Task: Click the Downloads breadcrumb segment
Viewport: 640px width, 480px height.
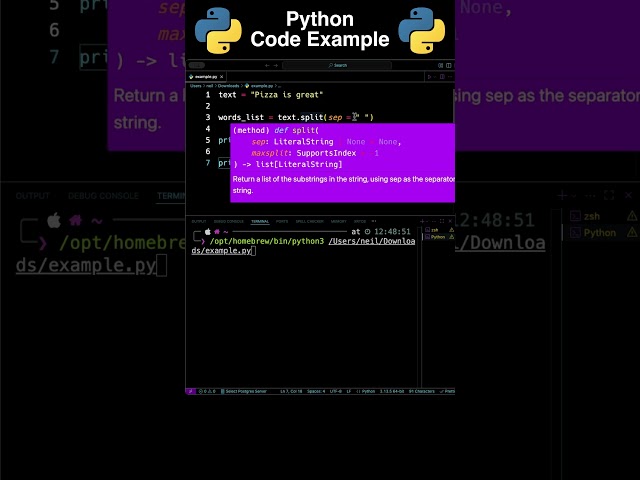Action: [228, 86]
